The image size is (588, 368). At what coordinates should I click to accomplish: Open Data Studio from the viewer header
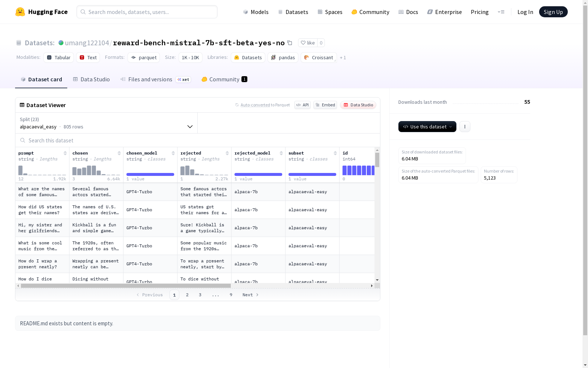click(x=358, y=105)
